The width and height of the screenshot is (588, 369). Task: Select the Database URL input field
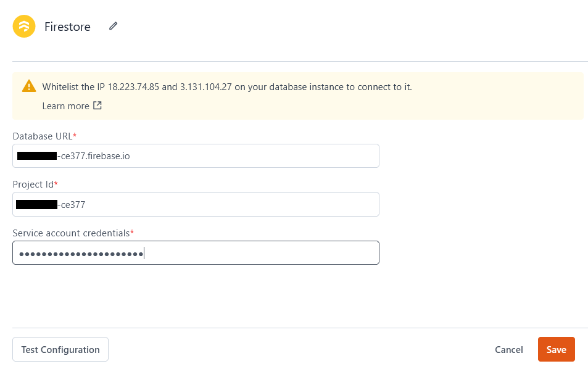tap(196, 155)
